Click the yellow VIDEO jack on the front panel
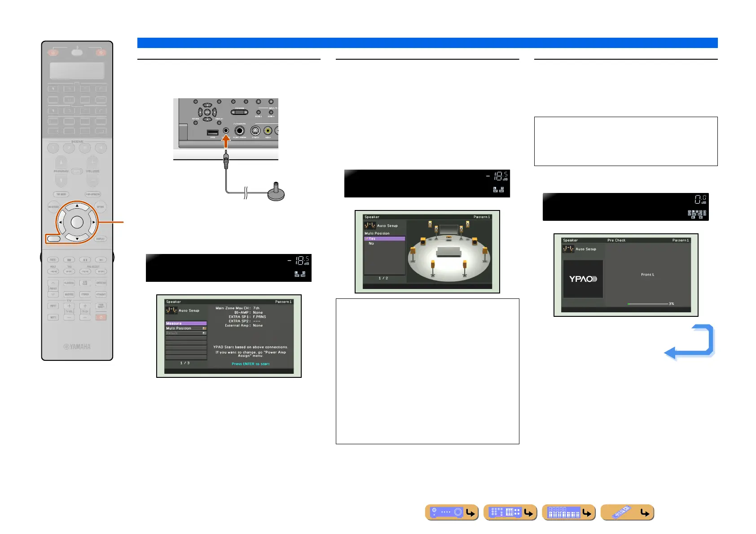This screenshot has height=534, width=756. click(268, 131)
